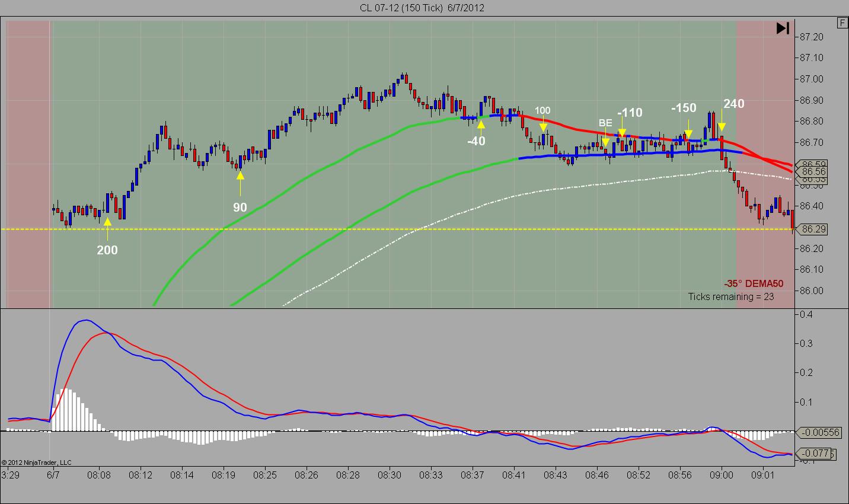Click the 90 trade annotation label
The image size is (849, 504).
tap(240, 208)
